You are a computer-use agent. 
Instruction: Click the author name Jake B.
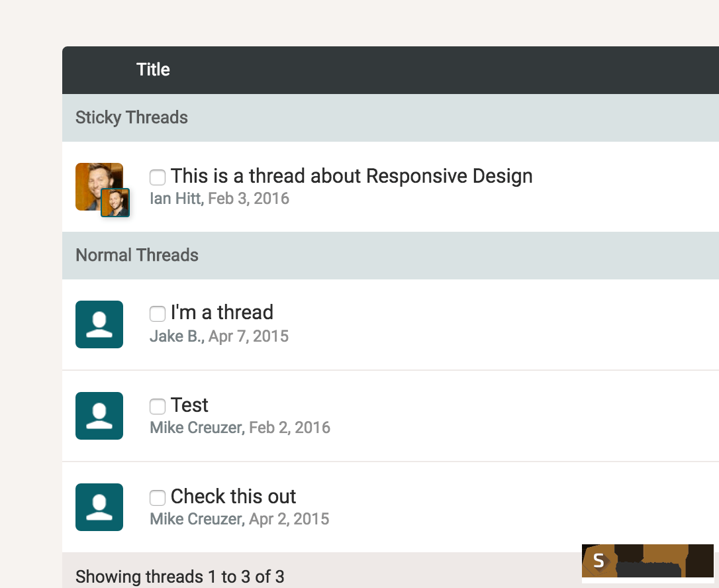pos(175,336)
